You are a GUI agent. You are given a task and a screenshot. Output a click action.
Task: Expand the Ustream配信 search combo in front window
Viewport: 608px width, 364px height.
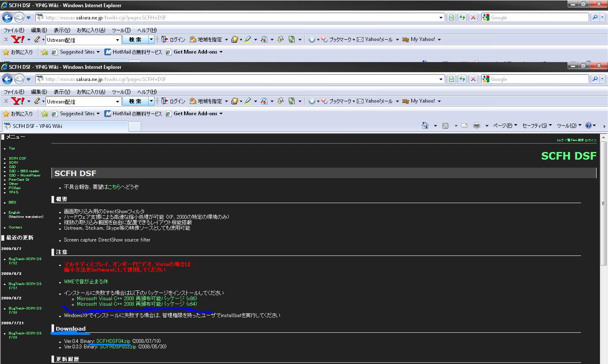[x=118, y=101]
